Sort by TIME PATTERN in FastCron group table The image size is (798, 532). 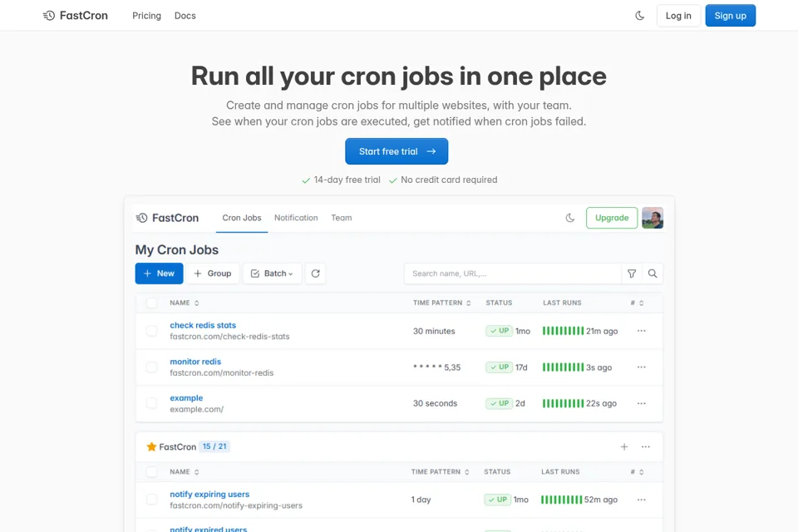tap(441, 472)
